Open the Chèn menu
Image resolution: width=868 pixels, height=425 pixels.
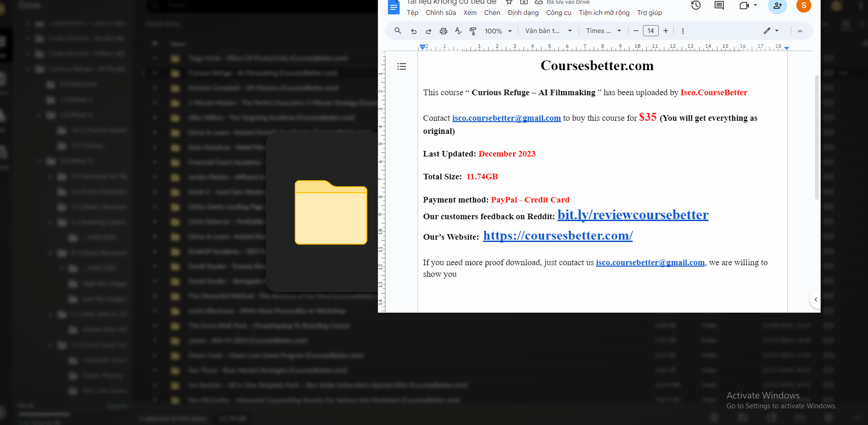[492, 13]
